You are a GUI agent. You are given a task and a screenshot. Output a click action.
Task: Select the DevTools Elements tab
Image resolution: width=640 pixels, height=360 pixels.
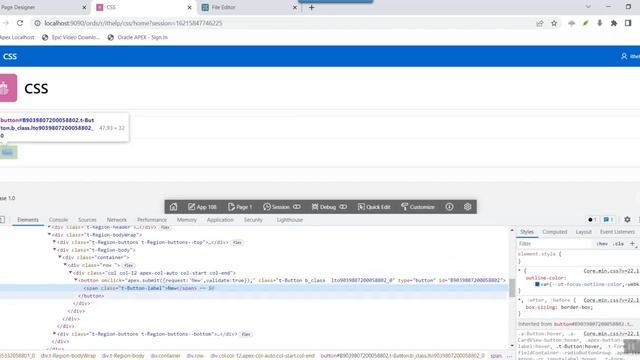point(28,220)
